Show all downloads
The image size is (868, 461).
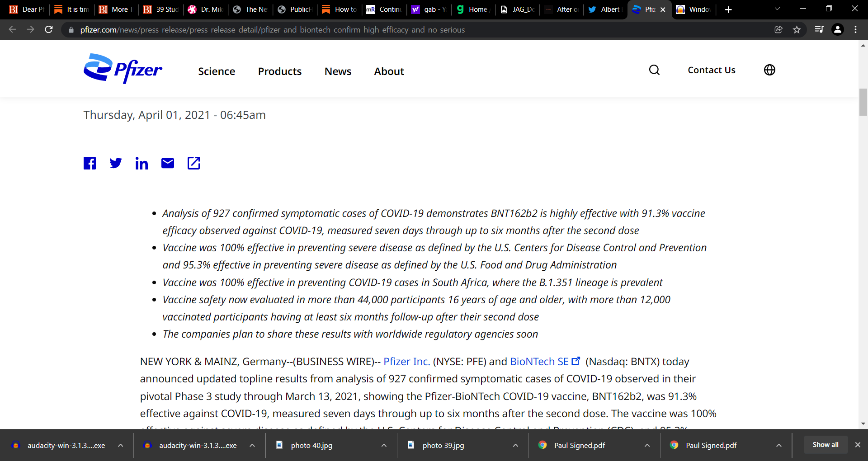pyautogui.click(x=826, y=445)
